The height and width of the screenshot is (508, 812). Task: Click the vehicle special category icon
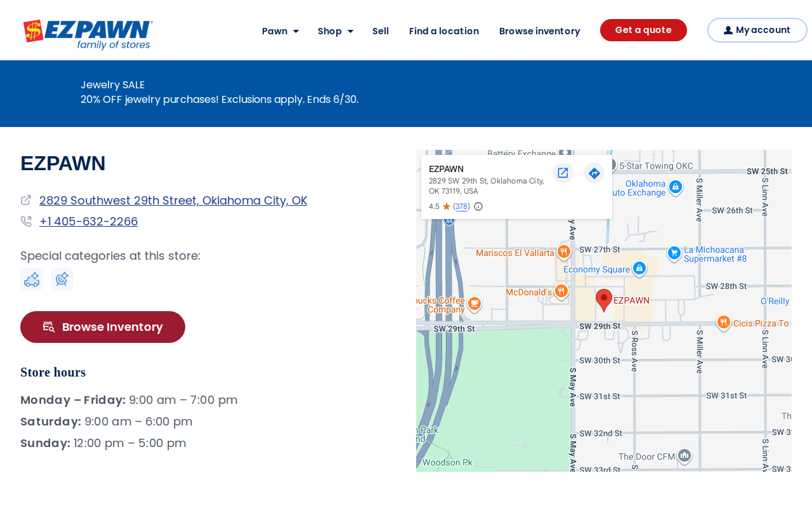click(32, 279)
